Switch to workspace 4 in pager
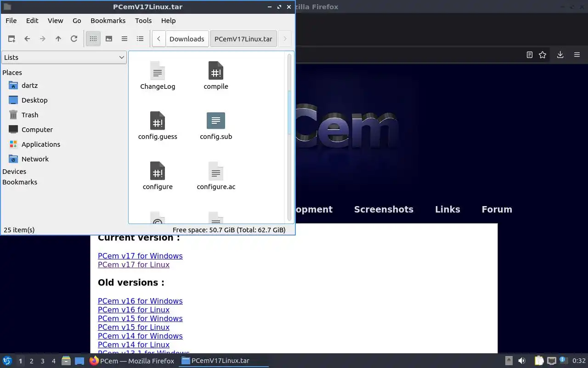This screenshot has width=588, height=368. (x=54, y=361)
